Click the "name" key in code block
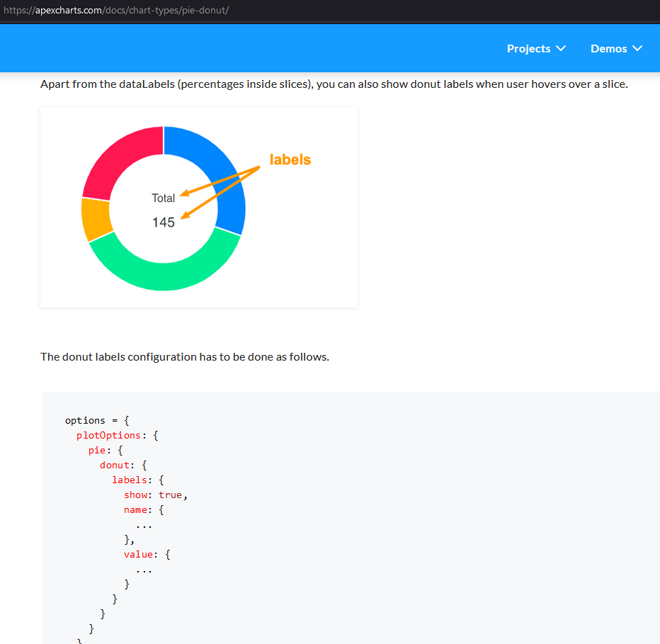This screenshot has height=644, width=660. click(135, 509)
